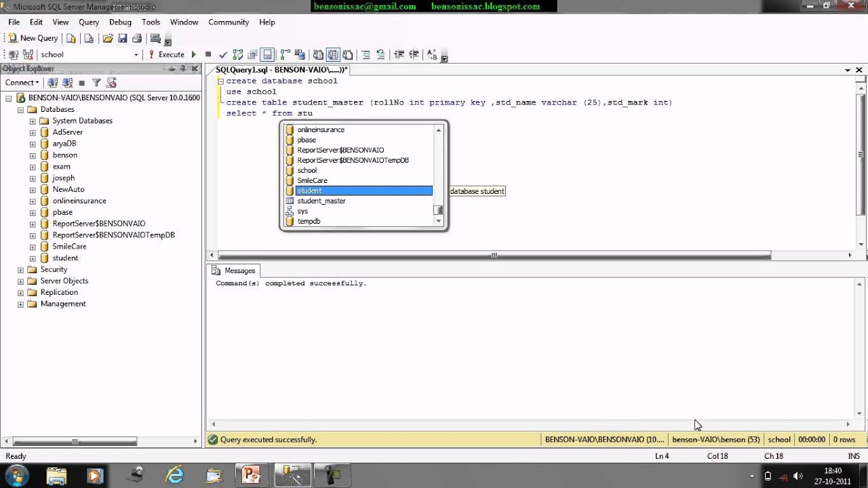The image size is (868, 488).
Task: Click the Auto Hide pin in Object Explorer
Action: [x=182, y=68]
